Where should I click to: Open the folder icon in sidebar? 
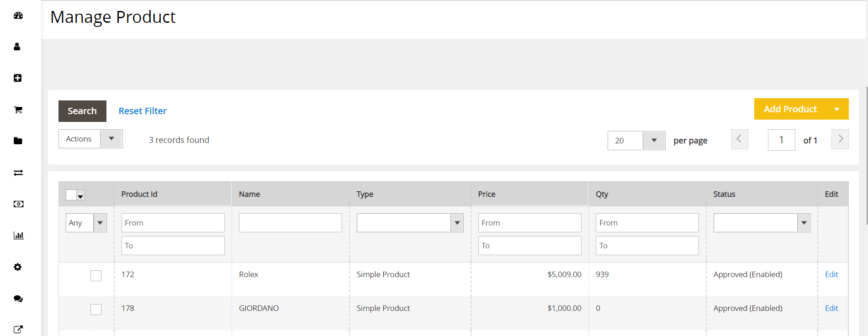tap(18, 141)
